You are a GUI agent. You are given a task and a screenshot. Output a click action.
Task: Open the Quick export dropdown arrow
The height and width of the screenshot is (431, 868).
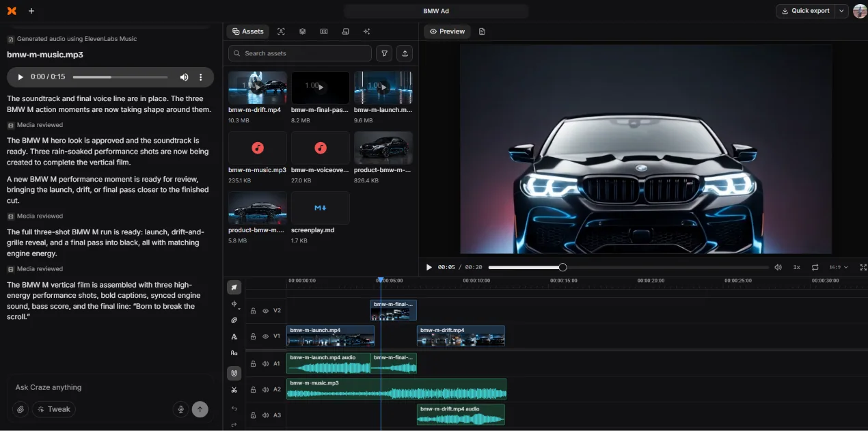click(841, 11)
